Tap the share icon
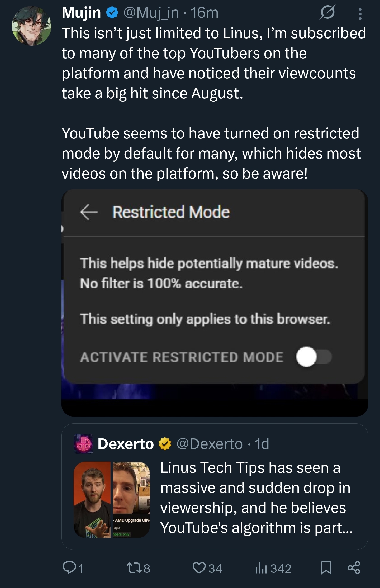This screenshot has height=588, width=380. (x=354, y=568)
